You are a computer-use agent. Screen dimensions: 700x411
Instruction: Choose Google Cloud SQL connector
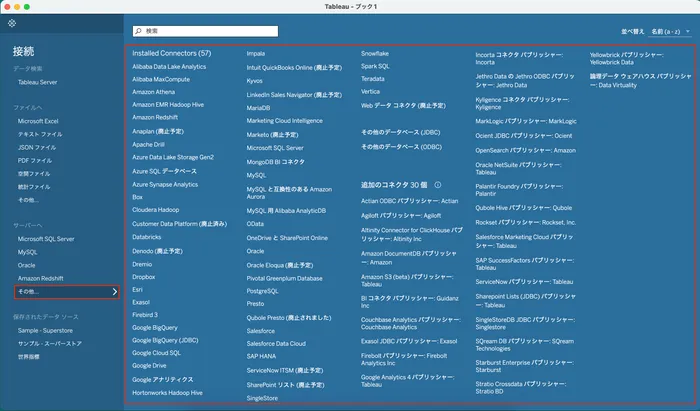click(156, 353)
